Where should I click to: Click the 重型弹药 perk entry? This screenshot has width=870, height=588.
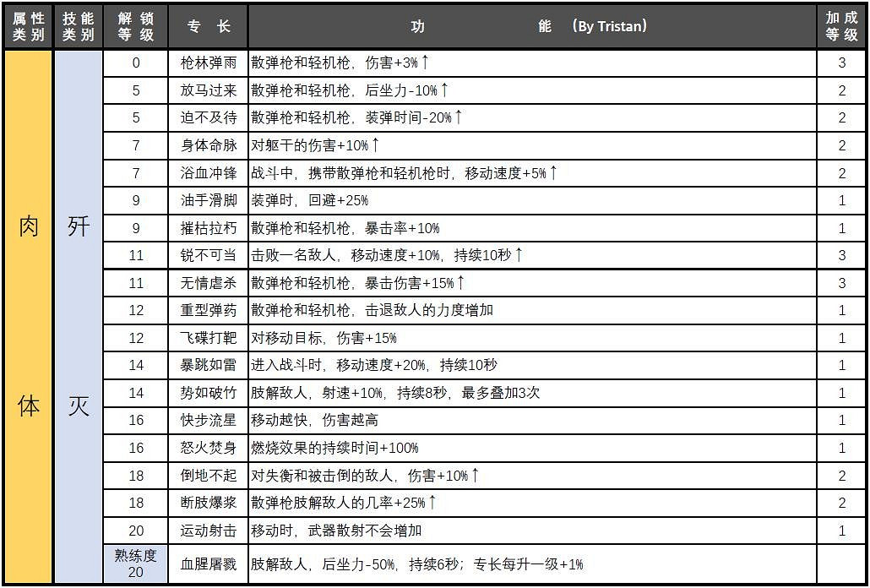(207, 311)
